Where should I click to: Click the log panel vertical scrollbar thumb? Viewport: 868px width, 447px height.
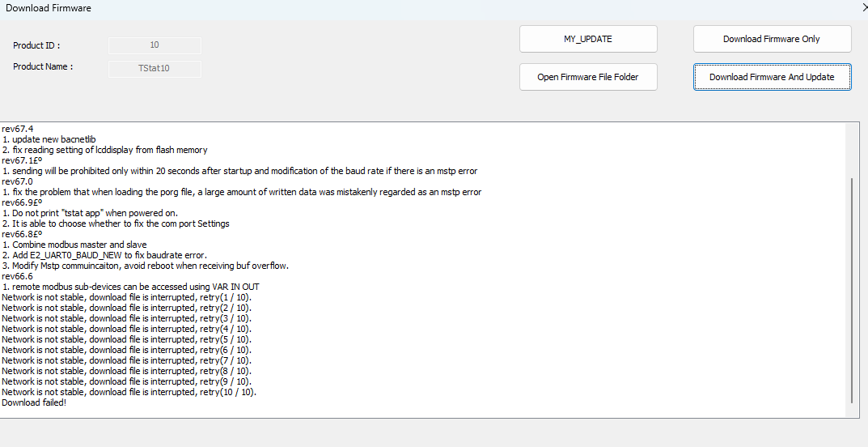click(852, 290)
